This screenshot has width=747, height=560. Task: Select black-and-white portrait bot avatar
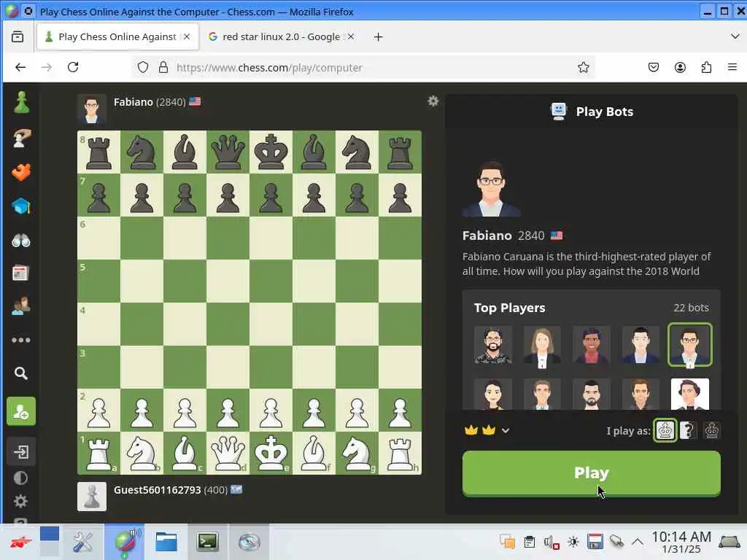tap(689, 394)
